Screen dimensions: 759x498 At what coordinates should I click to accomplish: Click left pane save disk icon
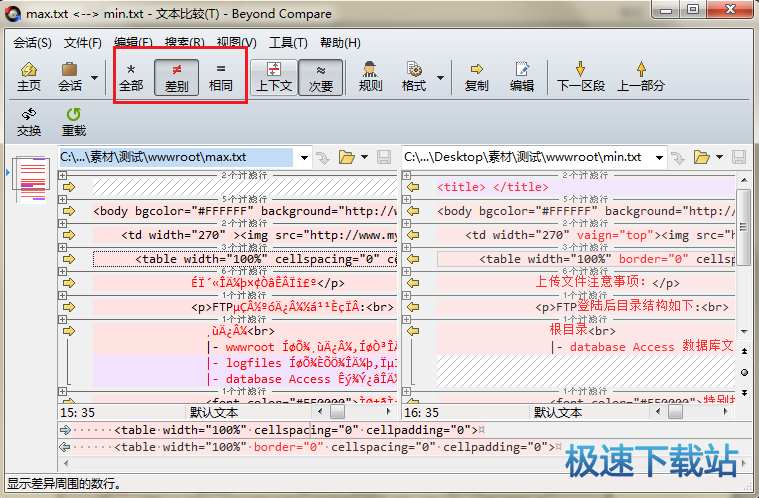(x=384, y=157)
